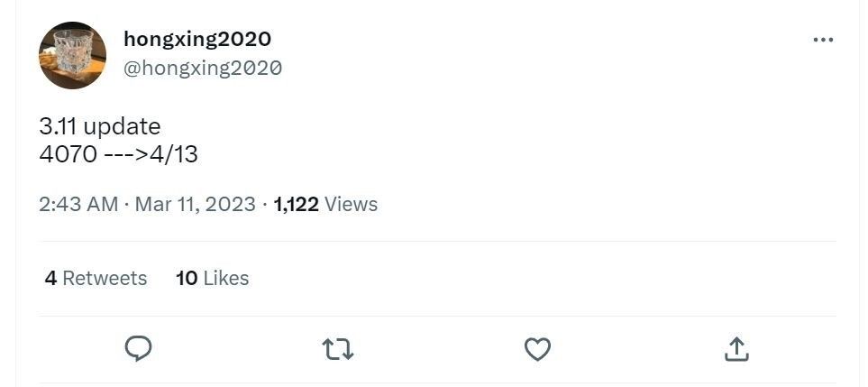The image size is (868, 387).
Task: Open the glass cup profile avatar
Action: coord(72,55)
